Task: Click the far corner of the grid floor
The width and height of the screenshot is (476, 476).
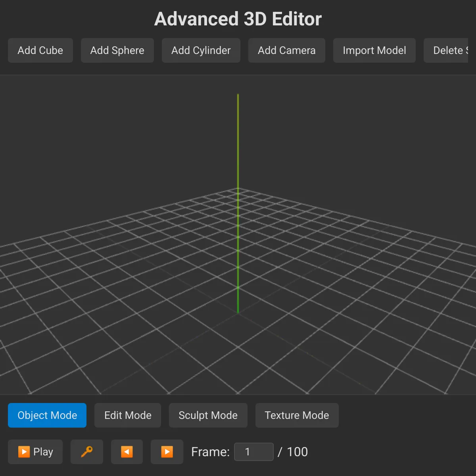Action: pos(238,189)
